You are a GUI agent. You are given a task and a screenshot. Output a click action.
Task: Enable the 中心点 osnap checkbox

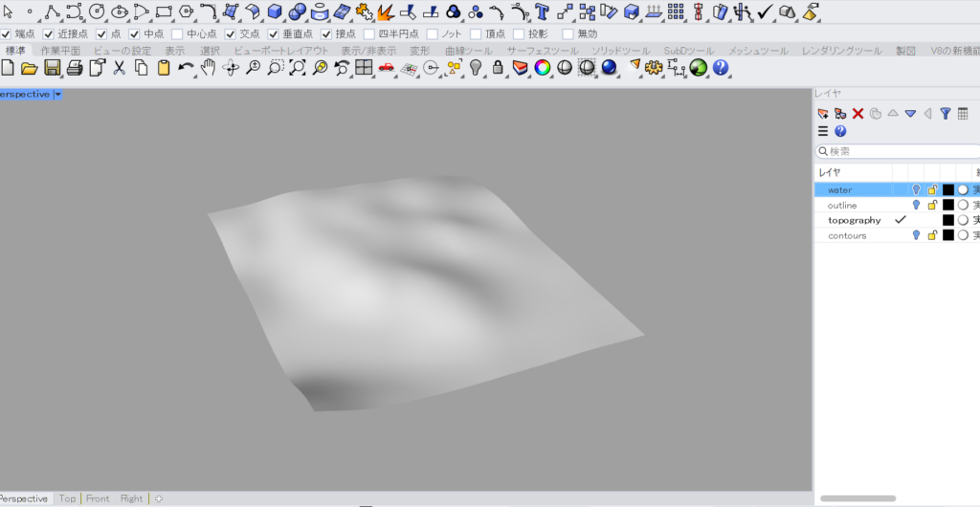pyautogui.click(x=177, y=33)
